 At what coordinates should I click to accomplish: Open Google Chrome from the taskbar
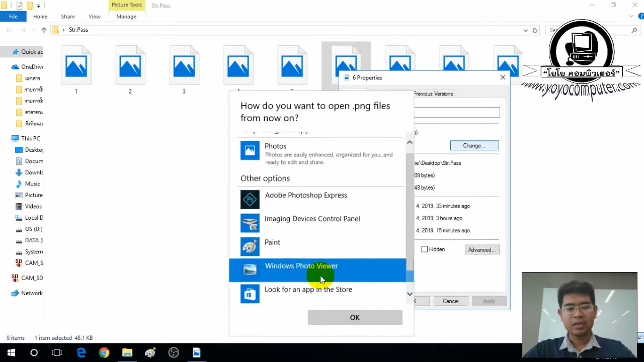point(104,352)
